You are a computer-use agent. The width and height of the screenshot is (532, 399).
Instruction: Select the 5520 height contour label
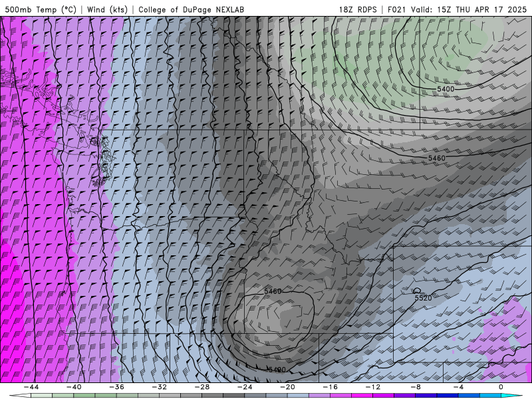pos(423,298)
